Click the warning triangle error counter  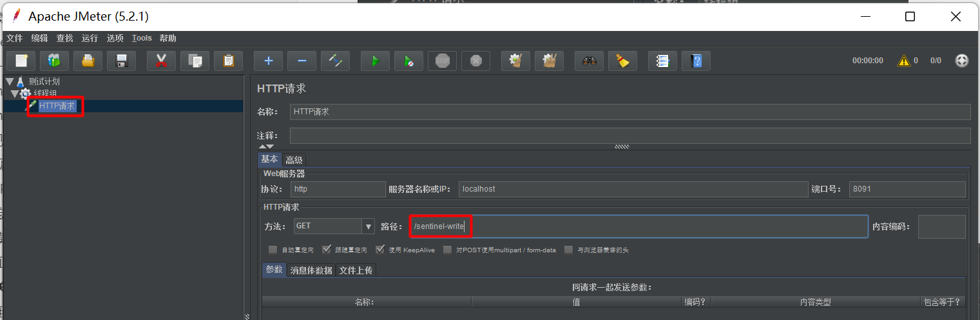tap(904, 61)
